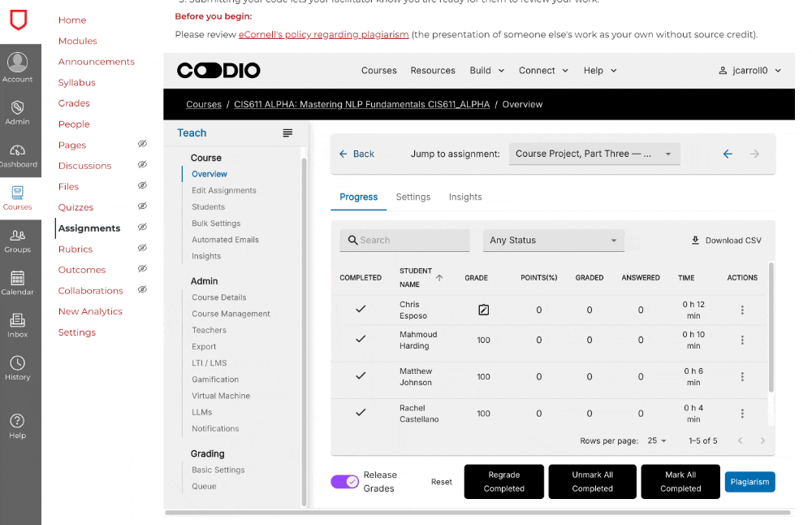Open actions menu for Matthew Johnson
This screenshot has width=812, height=525.
coord(742,377)
